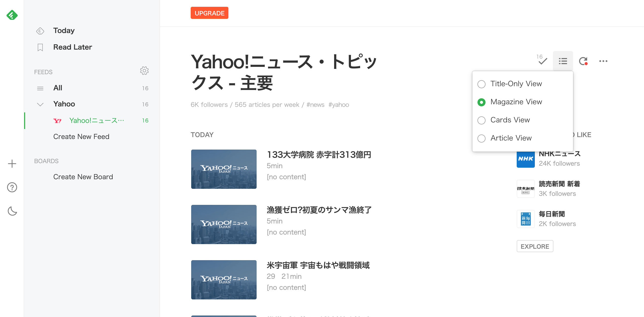This screenshot has width=644, height=317.
Task: Select the Yahoo folder label
Action: [64, 104]
